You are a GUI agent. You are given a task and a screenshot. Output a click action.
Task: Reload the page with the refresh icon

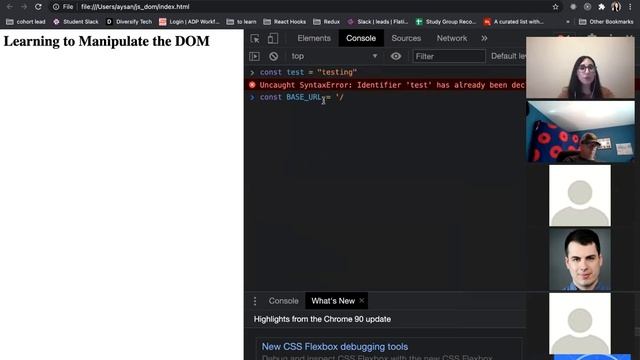coord(38,7)
